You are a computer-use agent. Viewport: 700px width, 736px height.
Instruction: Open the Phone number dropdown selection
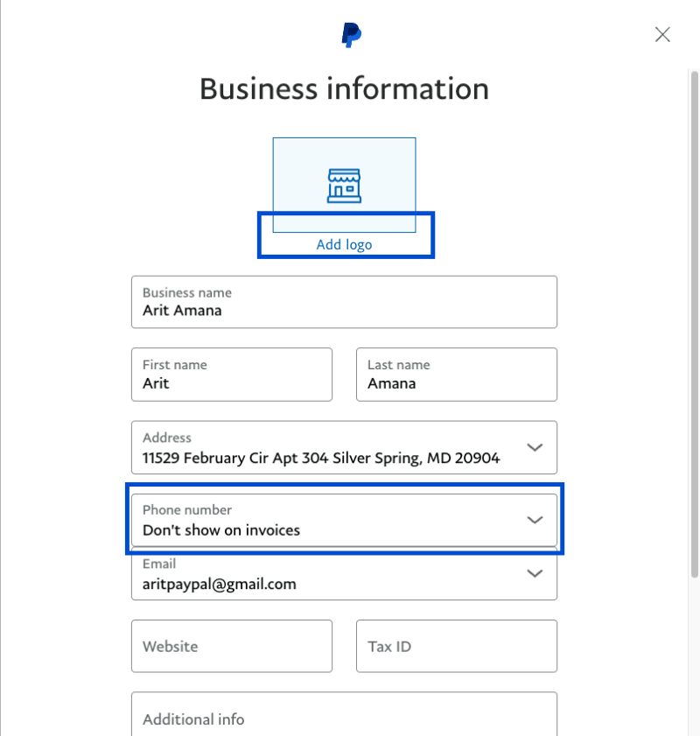[x=332, y=520]
